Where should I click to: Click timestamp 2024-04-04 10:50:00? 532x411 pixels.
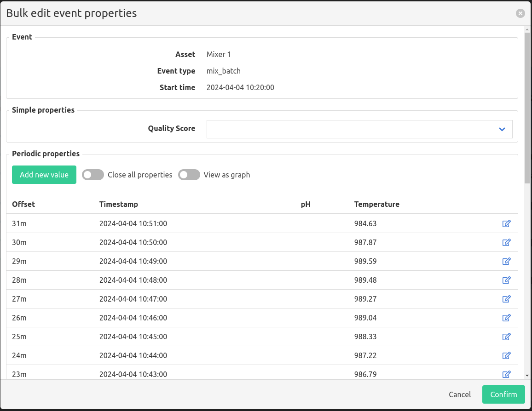[133, 242]
